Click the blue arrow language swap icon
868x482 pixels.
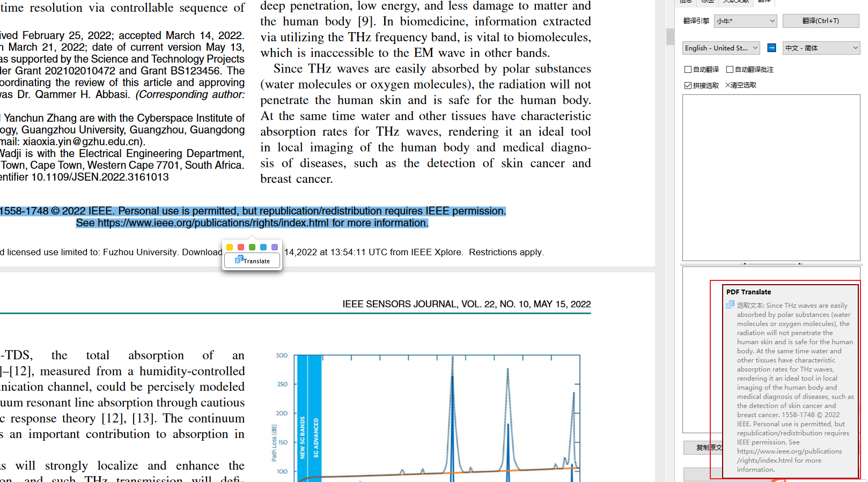(771, 48)
